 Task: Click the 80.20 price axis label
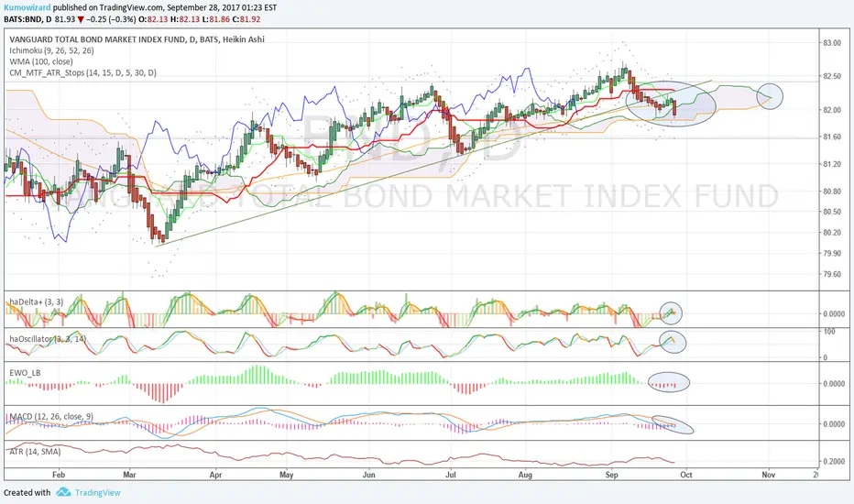pyautogui.click(x=832, y=233)
